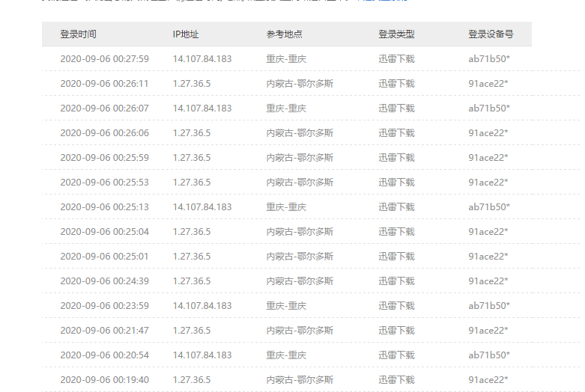Click the 登录时间 column header

click(78, 34)
